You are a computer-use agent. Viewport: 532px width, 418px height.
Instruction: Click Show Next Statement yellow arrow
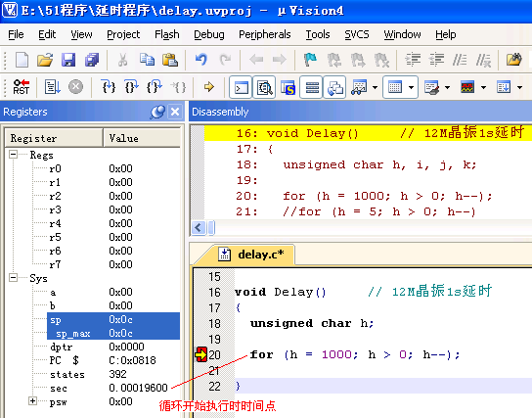pyautogui.click(x=208, y=87)
